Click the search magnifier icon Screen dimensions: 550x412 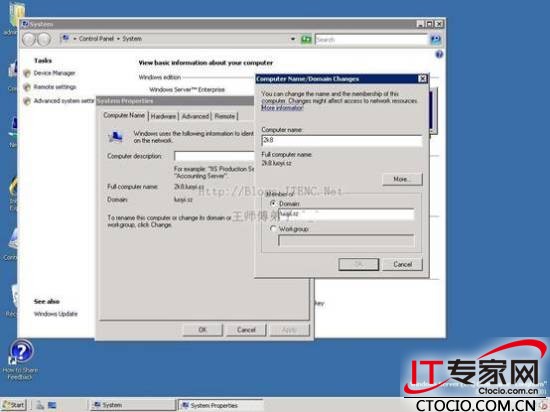pos(435,39)
